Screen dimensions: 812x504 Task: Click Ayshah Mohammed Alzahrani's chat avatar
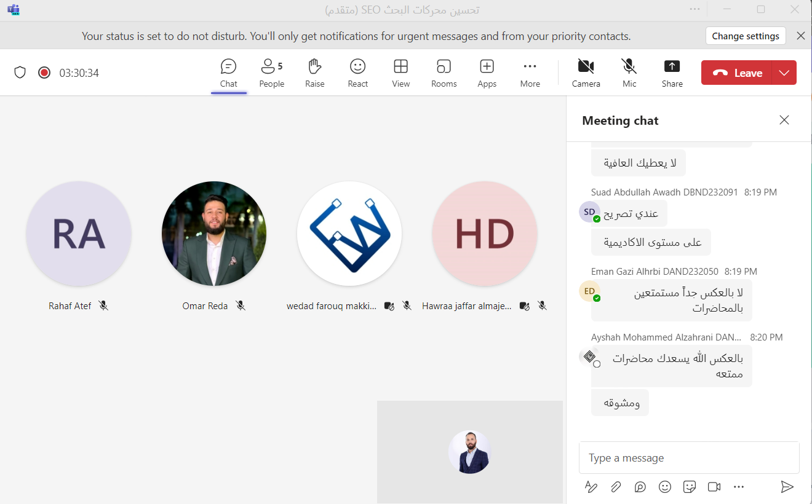(x=589, y=356)
